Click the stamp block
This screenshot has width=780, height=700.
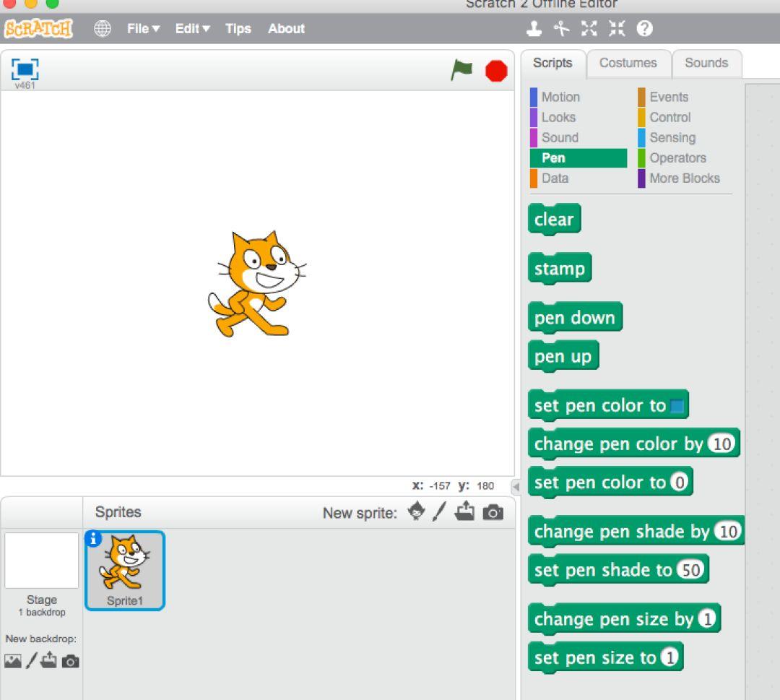[560, 268]
